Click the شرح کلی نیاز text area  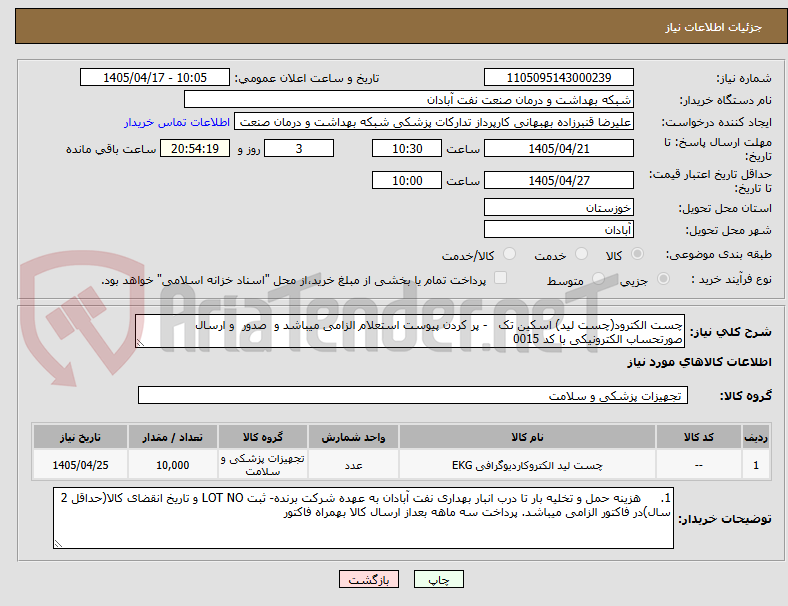(410, 332)
